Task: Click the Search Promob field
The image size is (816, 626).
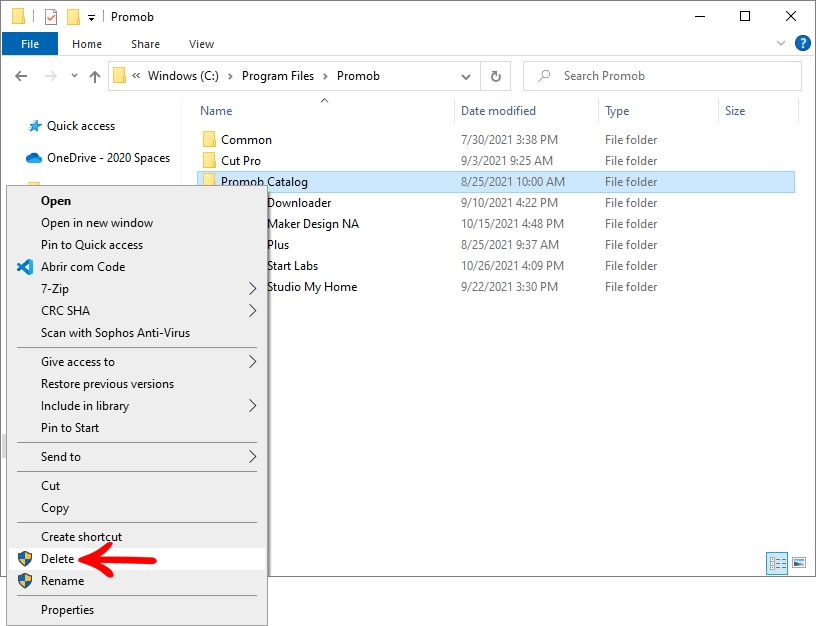Action: 662,76
